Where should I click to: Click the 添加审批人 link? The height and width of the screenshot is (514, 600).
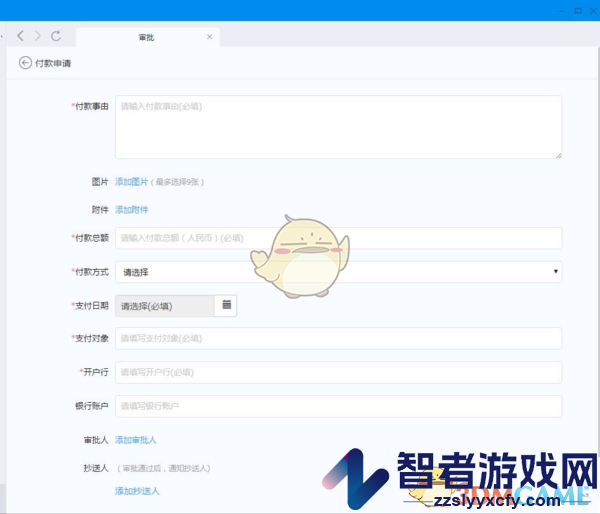tap(135, 440)
